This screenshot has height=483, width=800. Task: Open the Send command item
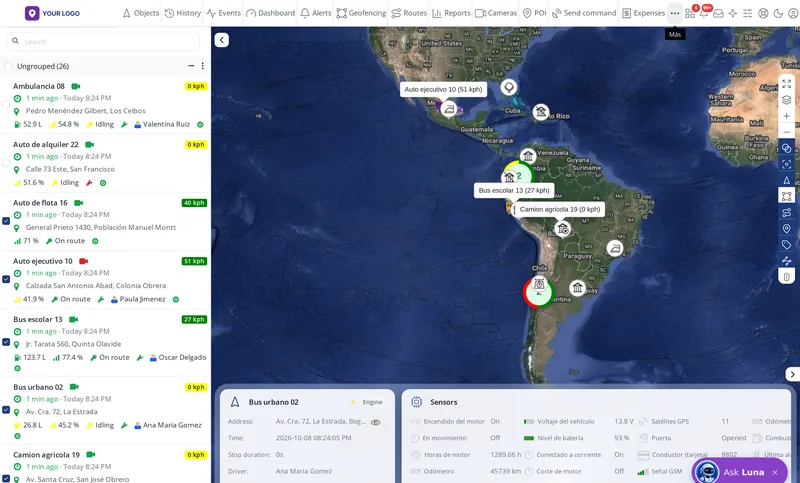[x=584, y=13]
